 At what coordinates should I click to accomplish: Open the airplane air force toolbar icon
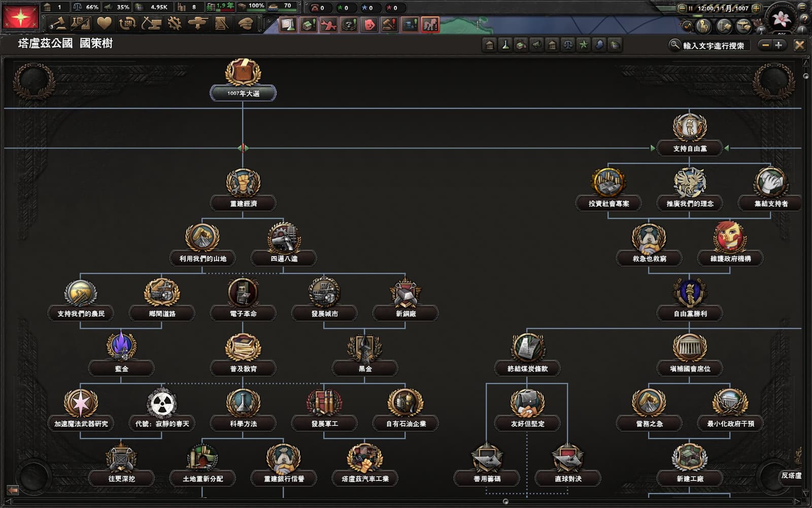pyautogui.click(x=197, y=23)
